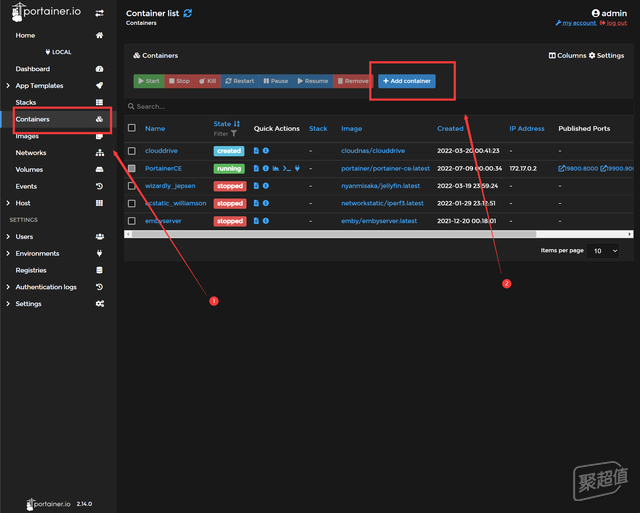Screen dimensions: 640x513
Task: Open logs icon for clouddrive container
Action: pyautogui.click(x=256, y=151)
